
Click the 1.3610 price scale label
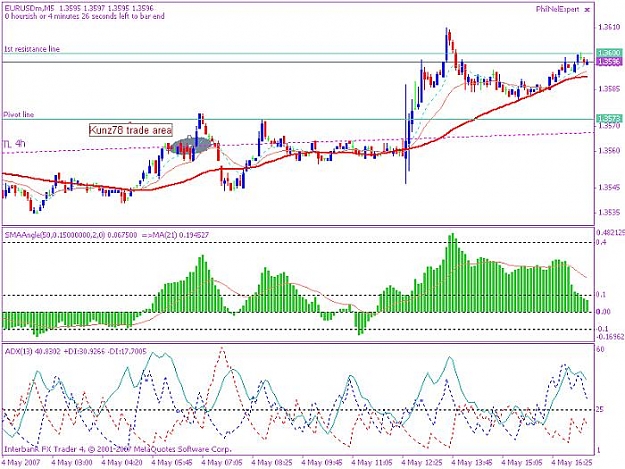(x=609, y=27)
